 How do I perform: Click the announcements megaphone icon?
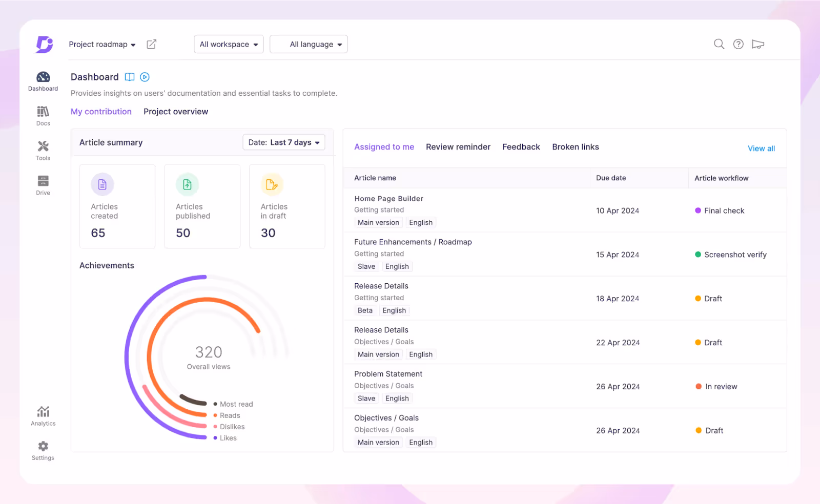tap(758, 44)
